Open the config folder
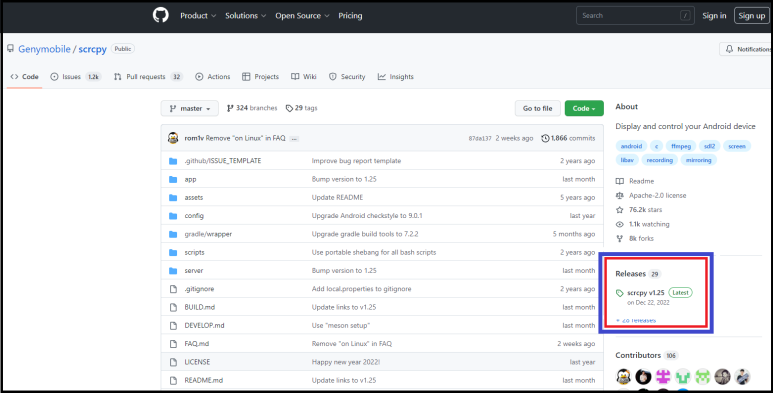Viewport: 773px width, 393px height. pyautogui.click(x=194, y=215)
